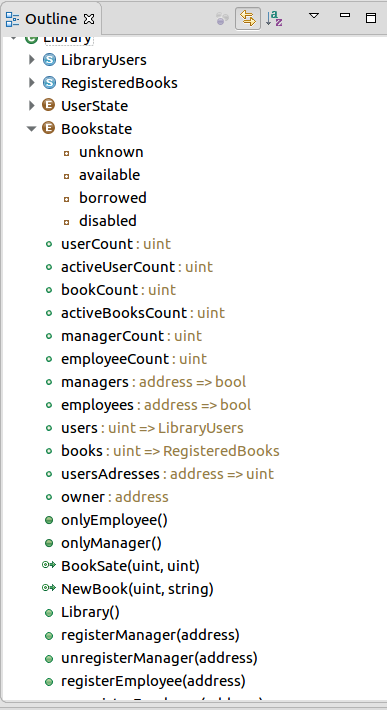Select books : uint => RegisteredBooks entry

pos(170,451)
